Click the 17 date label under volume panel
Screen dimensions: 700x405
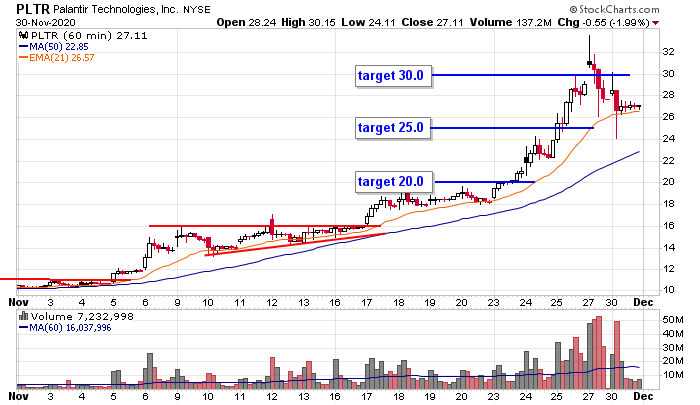[367, 396]
